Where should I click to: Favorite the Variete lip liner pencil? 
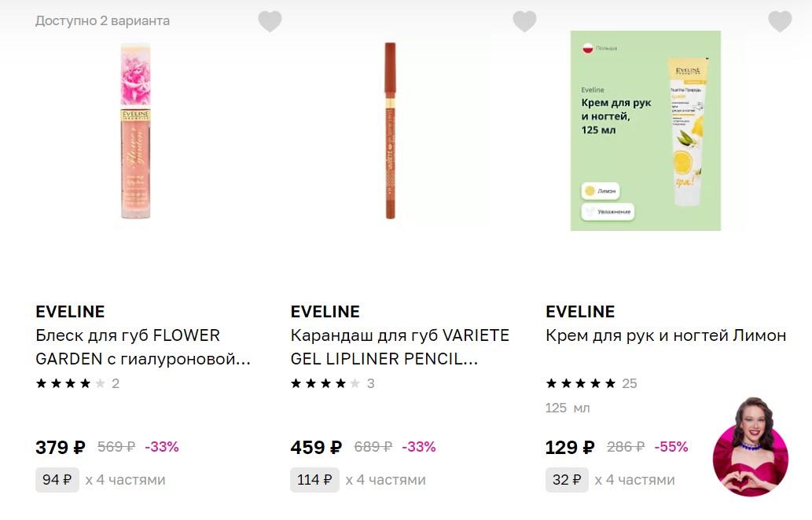pos(524,22)
